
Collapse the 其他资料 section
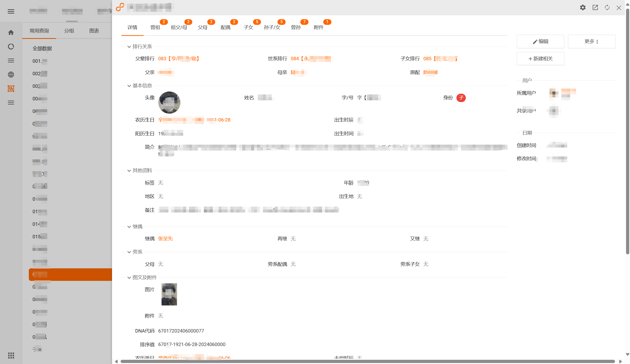[x=129, y=171]
